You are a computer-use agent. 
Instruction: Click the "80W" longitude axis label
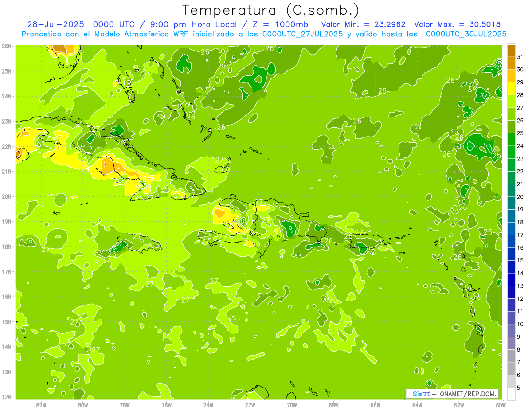[x=83, y=405]
